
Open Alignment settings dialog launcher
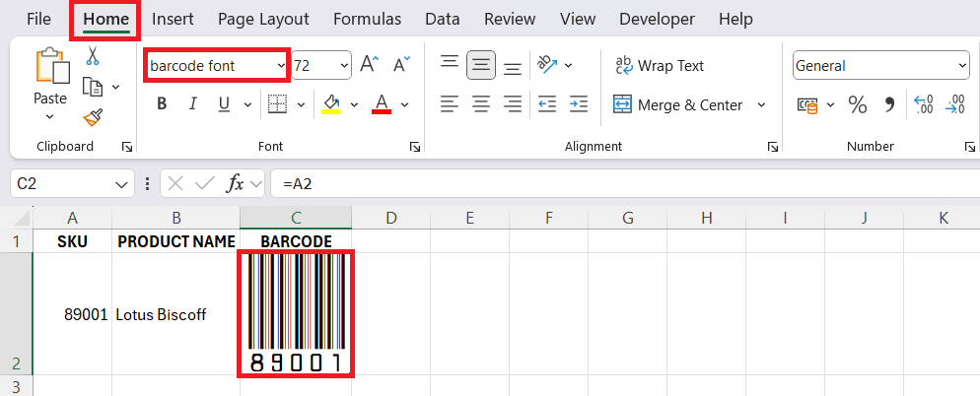(x=773, y=147)
